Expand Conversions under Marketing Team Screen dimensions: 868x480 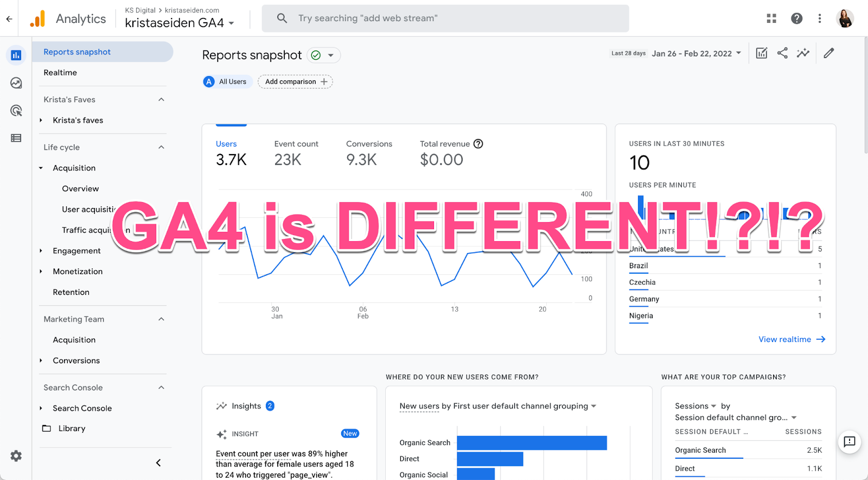pyautogui.click(x=41, y=360)
